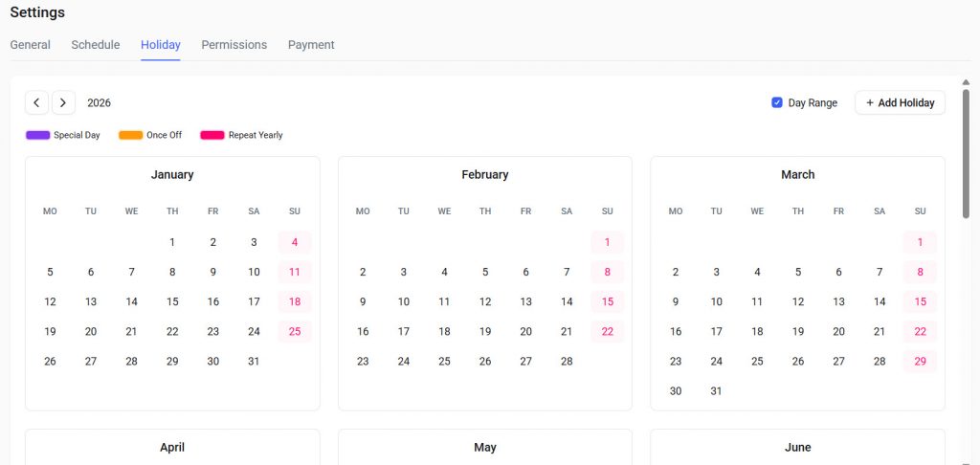Select highlighted Sunday February 22
The height and width of the screenshot is (465, 980).
tap(608, 332)
